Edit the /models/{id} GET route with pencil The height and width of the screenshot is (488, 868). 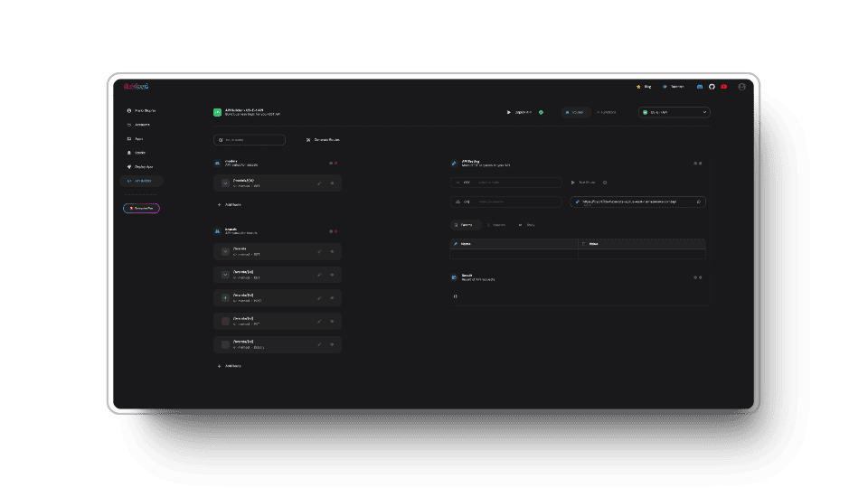tap(319, 183)
